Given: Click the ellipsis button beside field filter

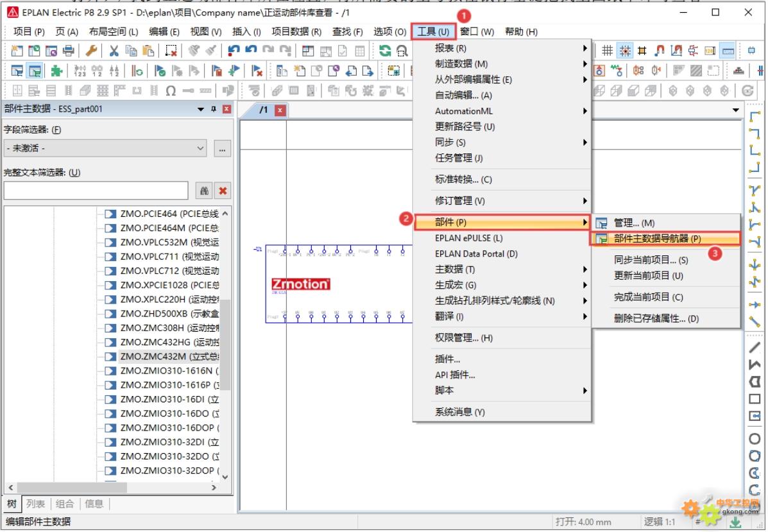Looking at the screenshot, I should (223, 148).
